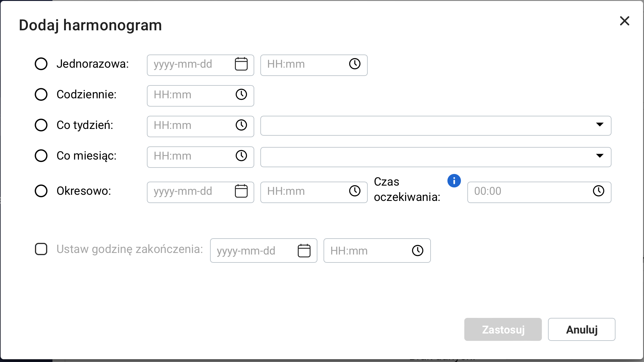644x362 pixels.
Task: Open calendar picker in Okresowo date field
Action: [x=241, y=191]
